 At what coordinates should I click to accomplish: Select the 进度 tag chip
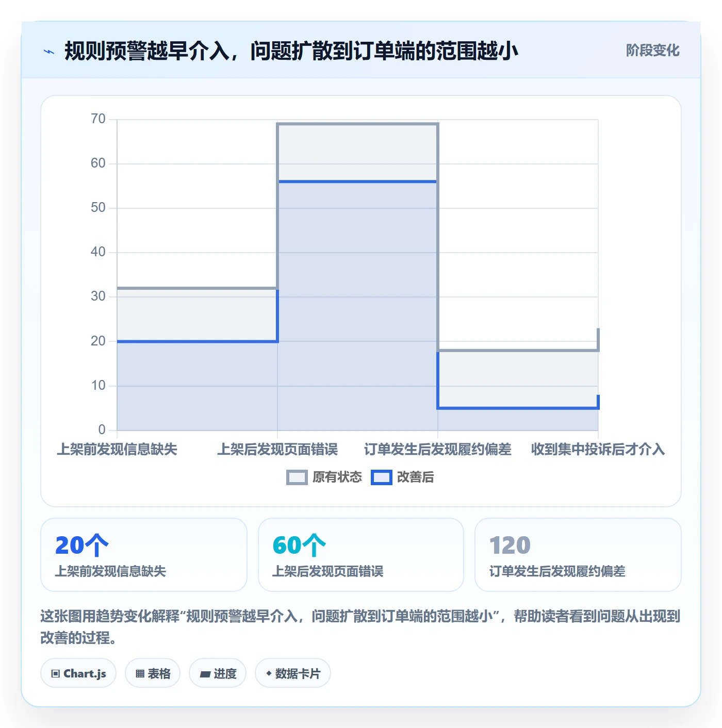coord(218,673)
